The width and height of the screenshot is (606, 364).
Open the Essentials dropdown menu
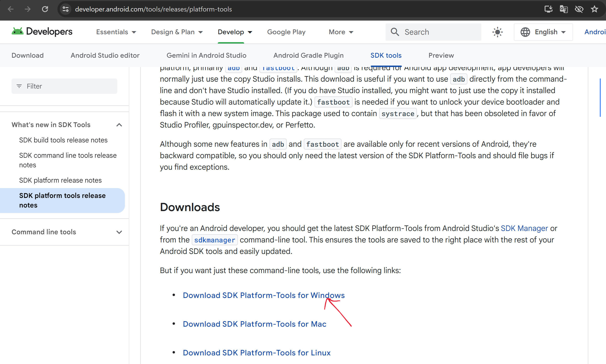[116, 32]
